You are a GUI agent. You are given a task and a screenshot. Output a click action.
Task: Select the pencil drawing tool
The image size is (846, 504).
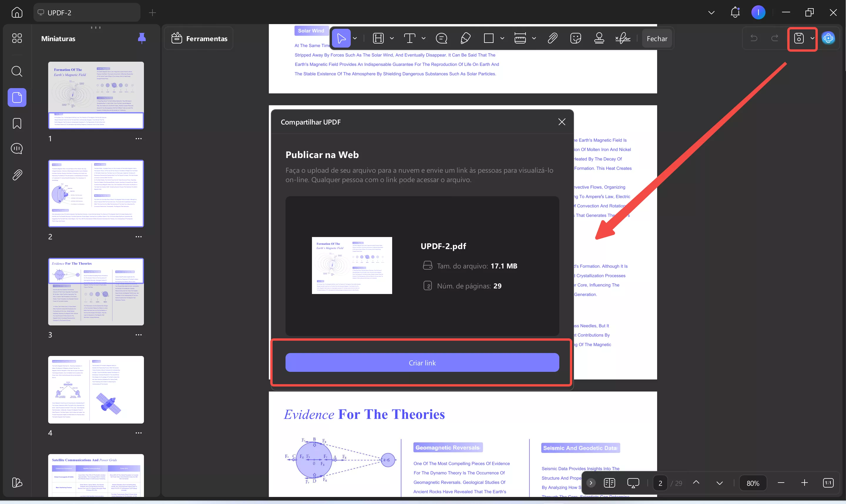pos(465,38)
